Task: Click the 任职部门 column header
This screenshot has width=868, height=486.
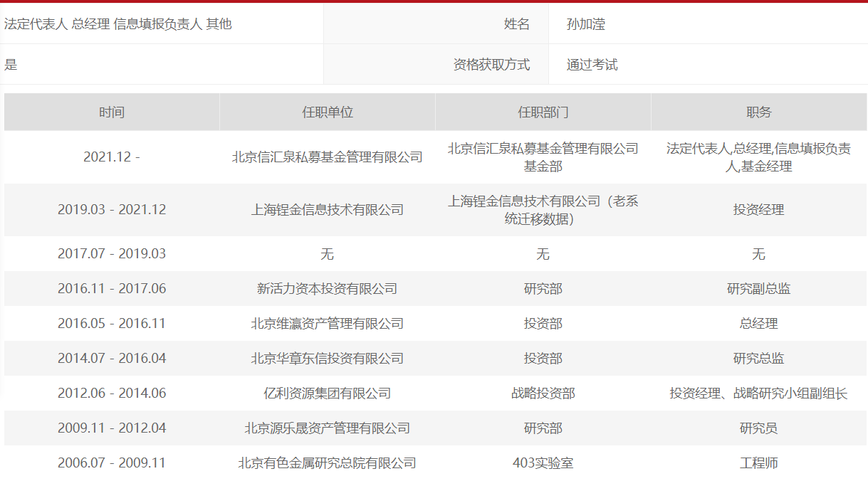Action: click(543, 112)
